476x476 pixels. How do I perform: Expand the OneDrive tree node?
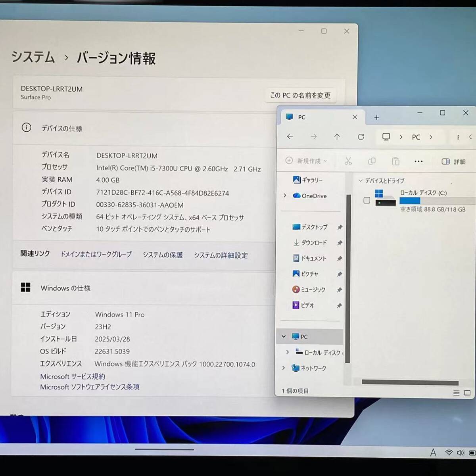click(284, 196)
